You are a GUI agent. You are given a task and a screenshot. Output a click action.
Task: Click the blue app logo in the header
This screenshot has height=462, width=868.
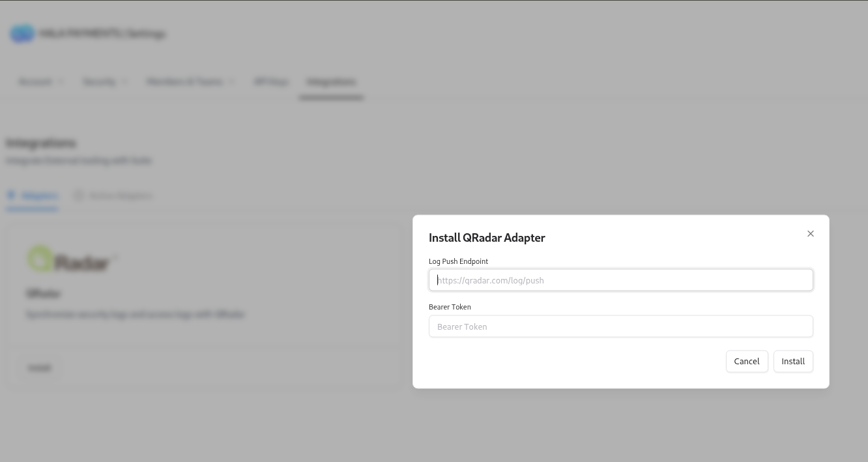coord(22,33)
